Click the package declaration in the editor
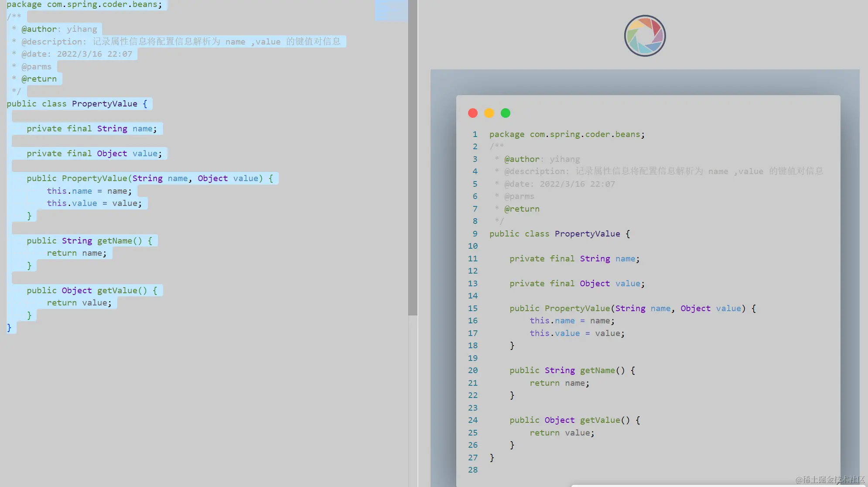The image size is (868, 487). (84, 4)
